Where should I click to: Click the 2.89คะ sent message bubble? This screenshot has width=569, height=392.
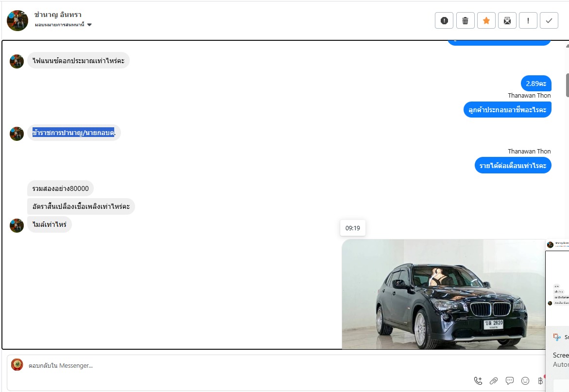click(x=536, y=84)
